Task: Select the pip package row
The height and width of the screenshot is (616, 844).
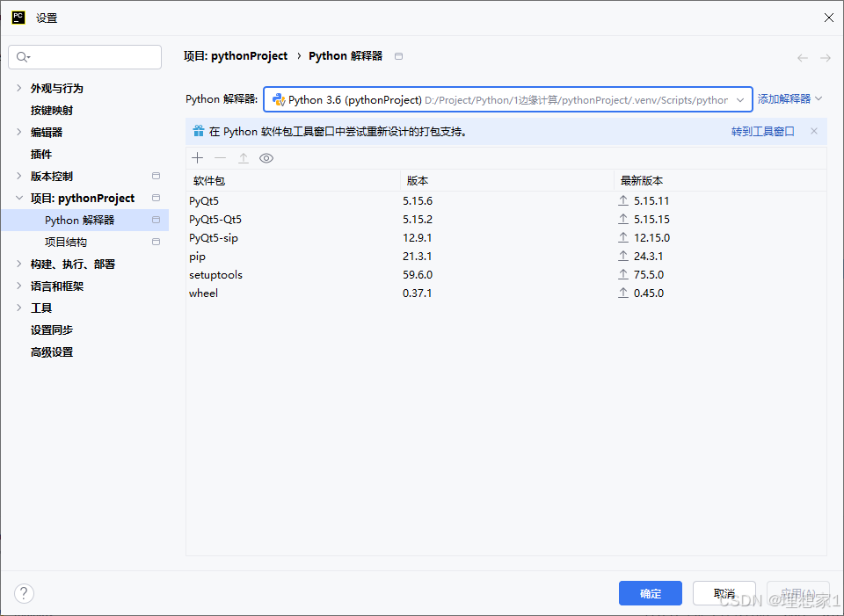Action: click(506, 256)
